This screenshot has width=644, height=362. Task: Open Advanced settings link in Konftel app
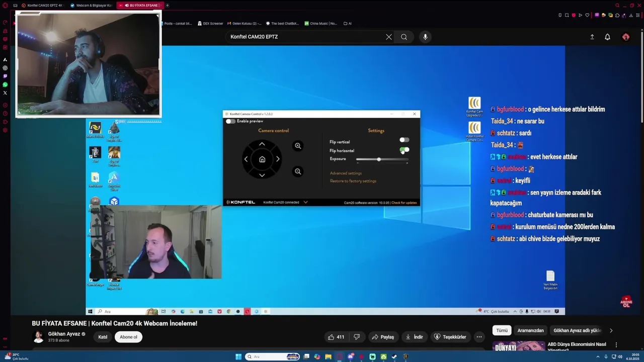pyautogui.click(x=346, y=173)
